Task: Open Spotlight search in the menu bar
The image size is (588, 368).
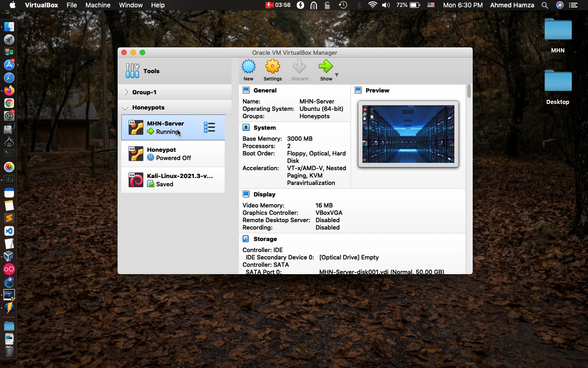Action: pos(545,5)
